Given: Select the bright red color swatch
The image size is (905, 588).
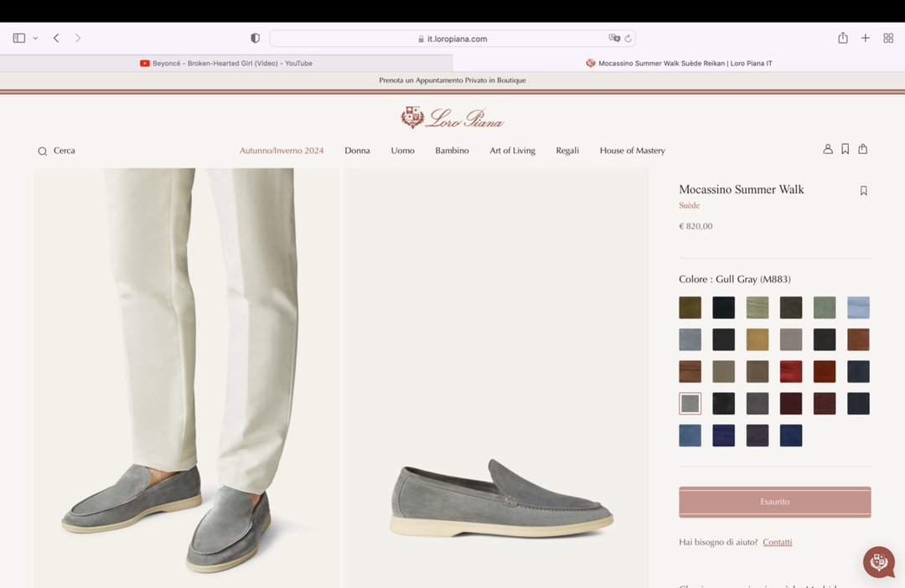Looking at the screenshot, I should click(x=791, y=372).
